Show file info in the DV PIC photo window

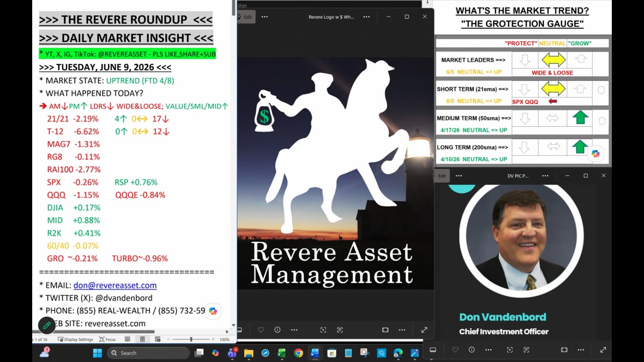[x=471, y=349]
